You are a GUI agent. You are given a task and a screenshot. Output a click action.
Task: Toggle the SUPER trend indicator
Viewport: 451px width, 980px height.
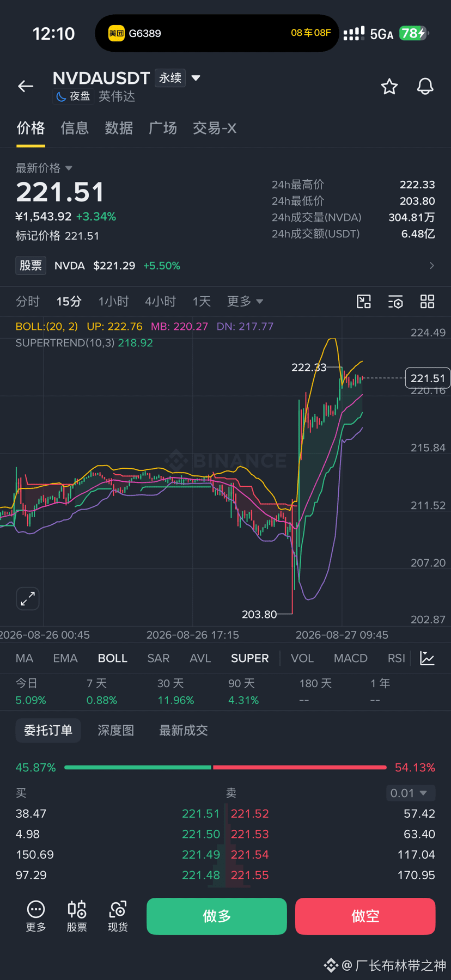click(x=250, y=658)
